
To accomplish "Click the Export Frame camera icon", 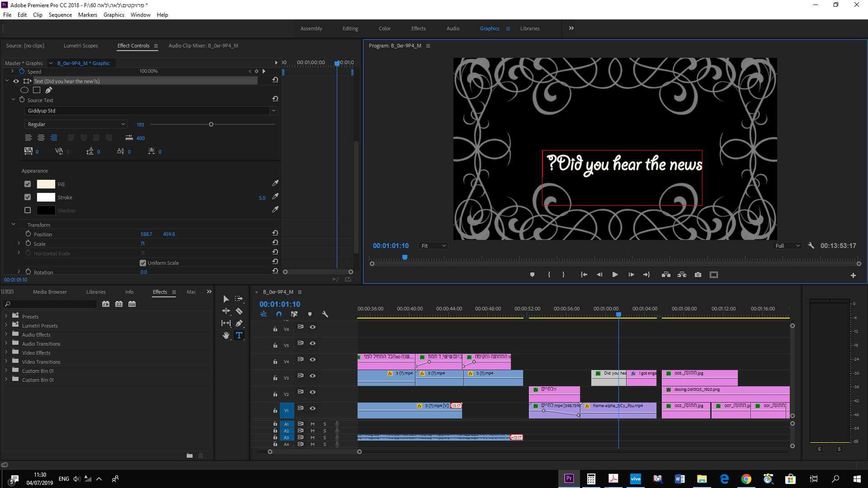I will click(698, 275).
